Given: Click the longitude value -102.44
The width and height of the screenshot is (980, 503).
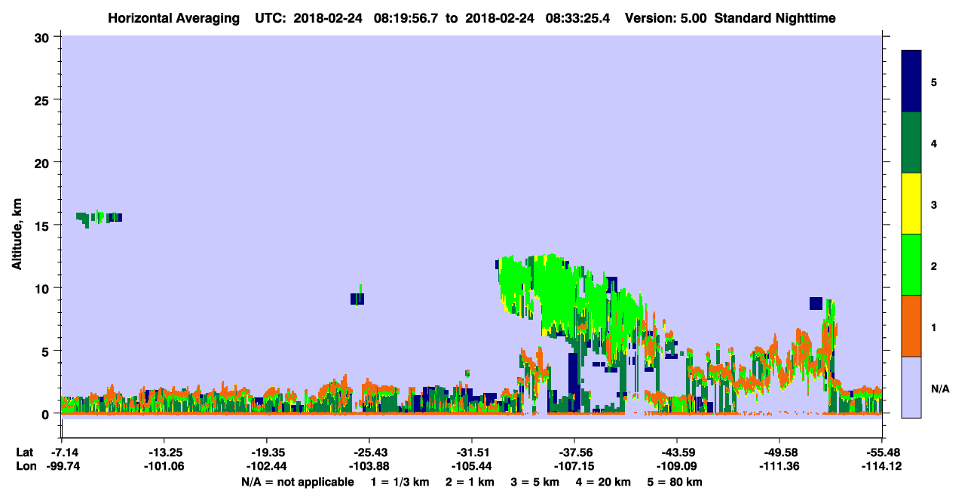Looking at the screenshot, I should pyautogui.click(x=266, y=466).
